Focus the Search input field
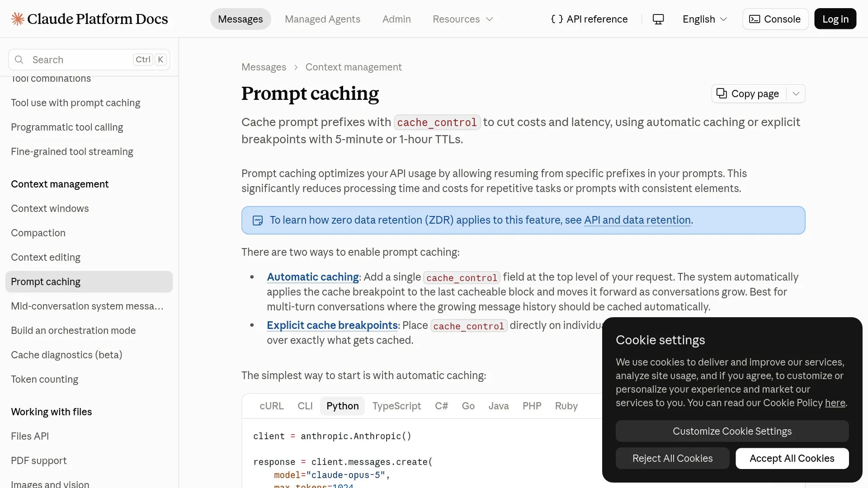Screen dimensions: 868x488 coord(89,60)
